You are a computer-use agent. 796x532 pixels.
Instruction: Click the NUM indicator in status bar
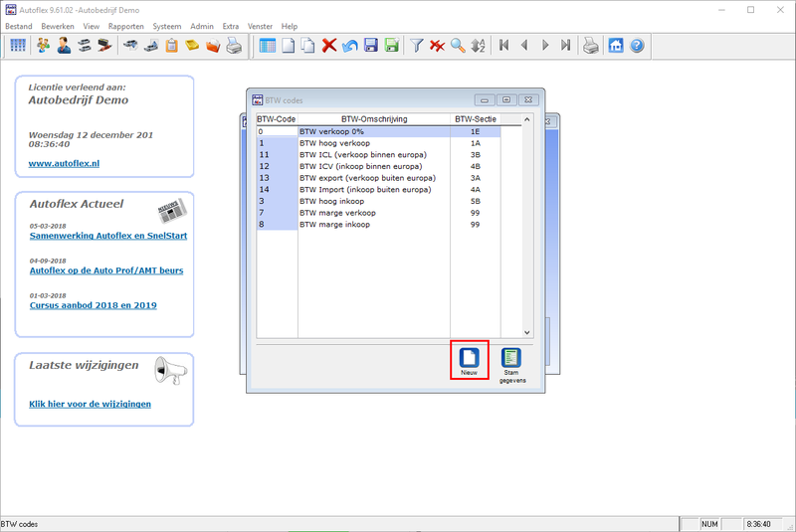pyautogui.click(x=709, y=524)
